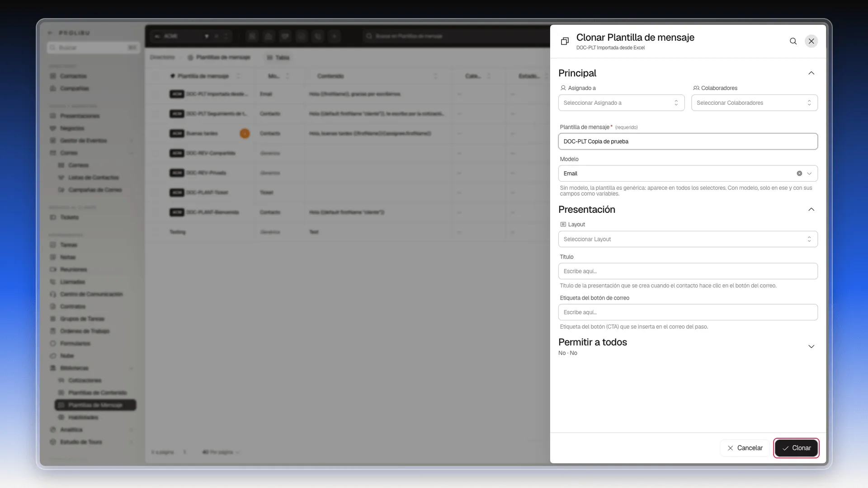
Task: Open Tareas in the background sidebar
Action: 69,245
